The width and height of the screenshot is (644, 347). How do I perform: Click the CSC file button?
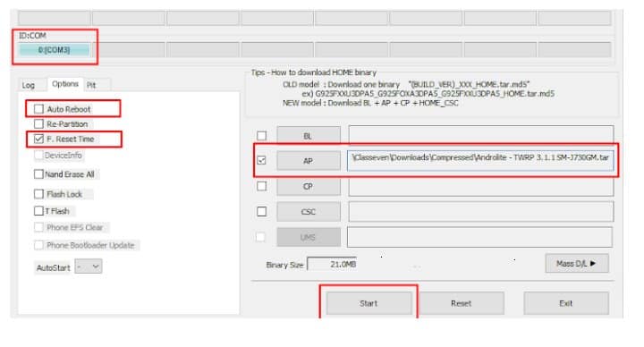coord(309,212)
